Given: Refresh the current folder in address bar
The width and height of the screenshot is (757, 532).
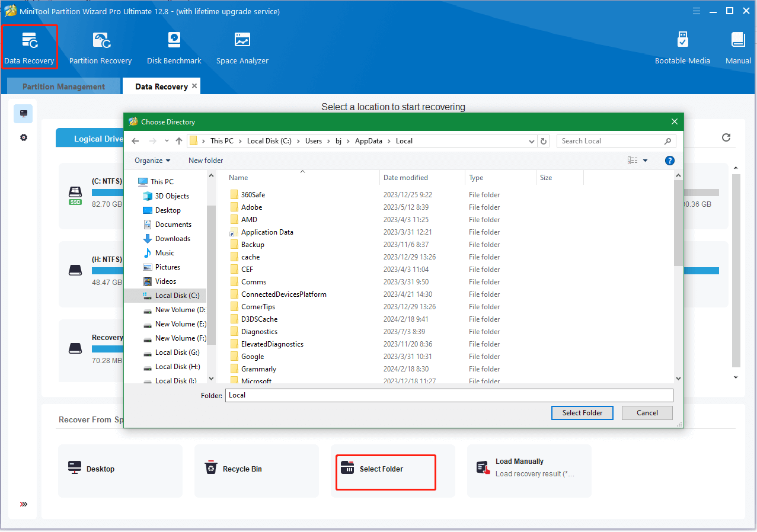Looking at the screenshot, I should tap(544, 141).
